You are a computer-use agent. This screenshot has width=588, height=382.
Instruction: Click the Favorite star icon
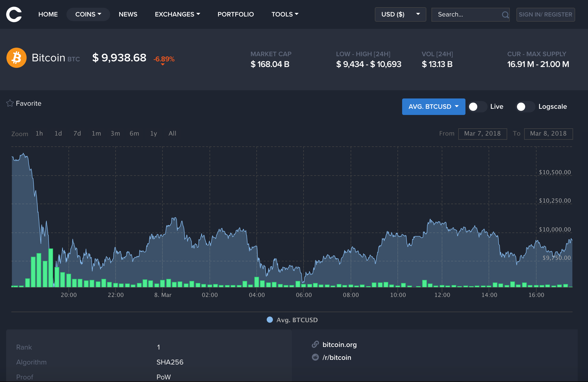[10, 103]
